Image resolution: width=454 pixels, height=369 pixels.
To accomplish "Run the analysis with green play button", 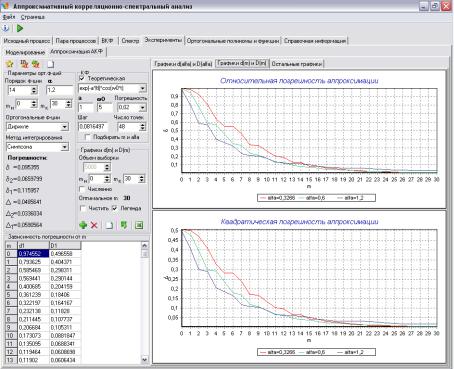I will tap(20, 28).
